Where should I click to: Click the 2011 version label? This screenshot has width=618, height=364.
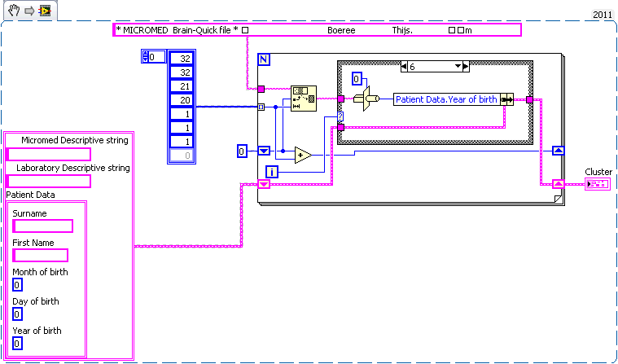point(602,15)
